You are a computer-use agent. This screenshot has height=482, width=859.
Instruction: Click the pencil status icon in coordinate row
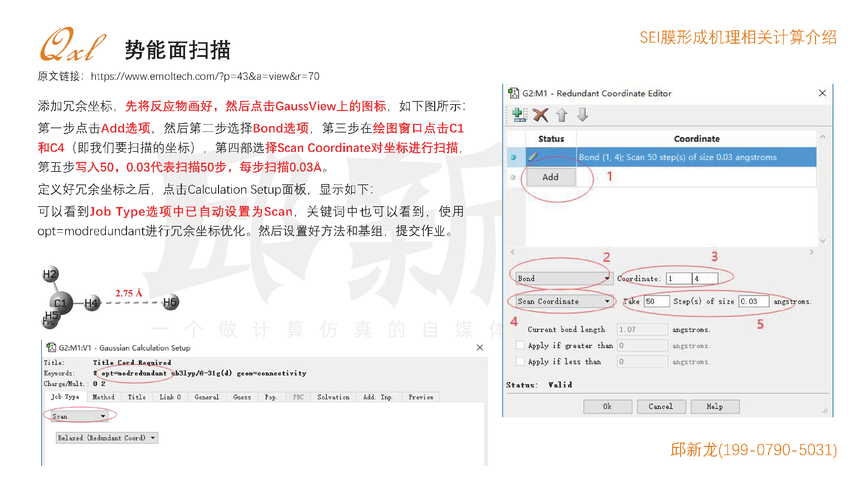[x=534, y=157]
